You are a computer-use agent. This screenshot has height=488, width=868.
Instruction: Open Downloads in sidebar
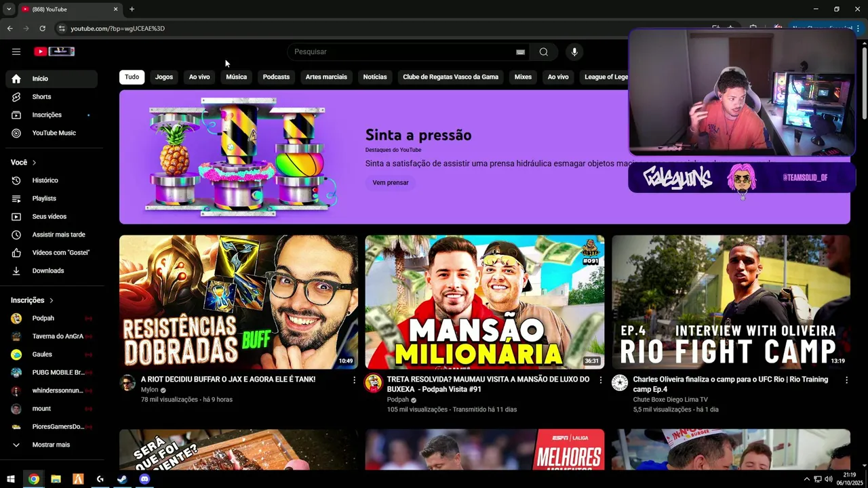pos(52,271)
